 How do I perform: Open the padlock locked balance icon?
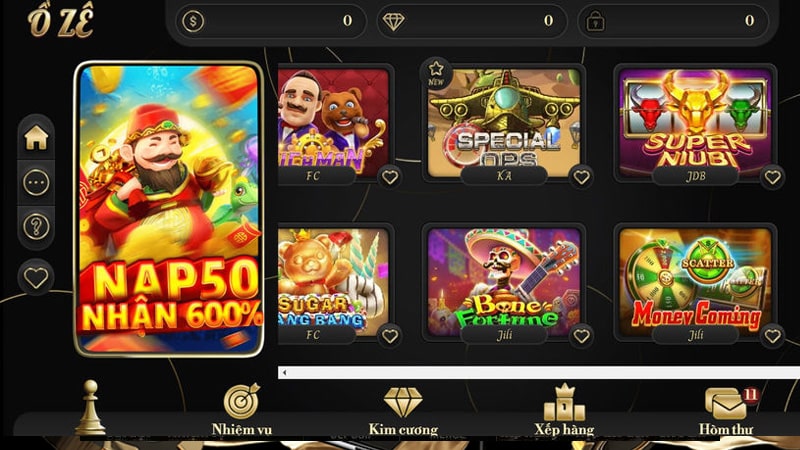tap(595, 21)
